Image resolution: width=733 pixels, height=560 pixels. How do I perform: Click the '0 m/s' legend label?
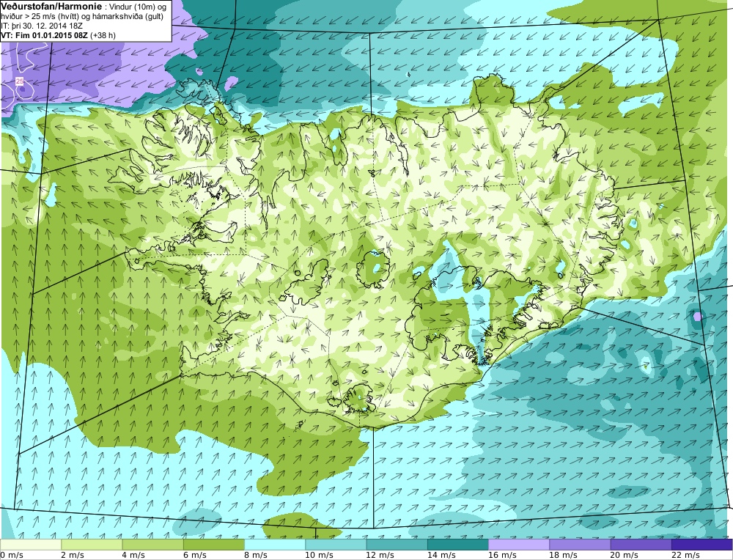tap(12, 555)
